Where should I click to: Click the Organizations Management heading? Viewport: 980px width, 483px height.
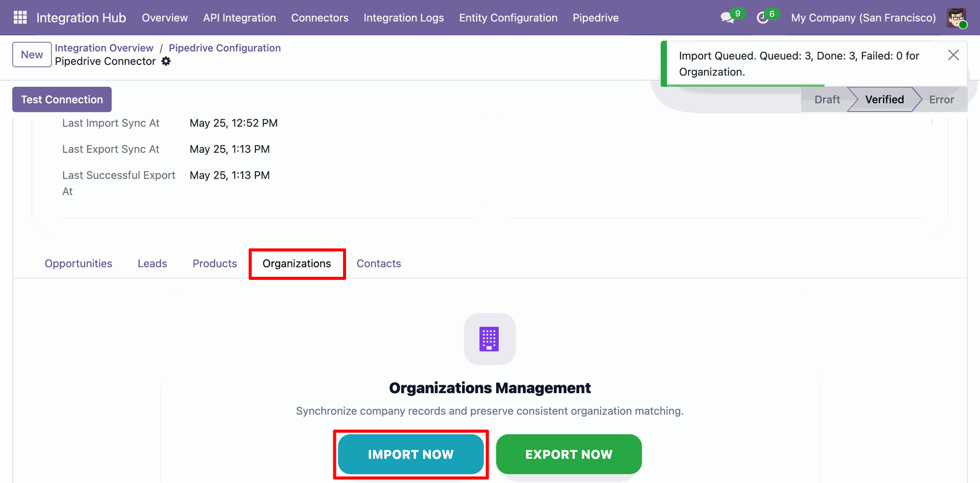[490, 388]
